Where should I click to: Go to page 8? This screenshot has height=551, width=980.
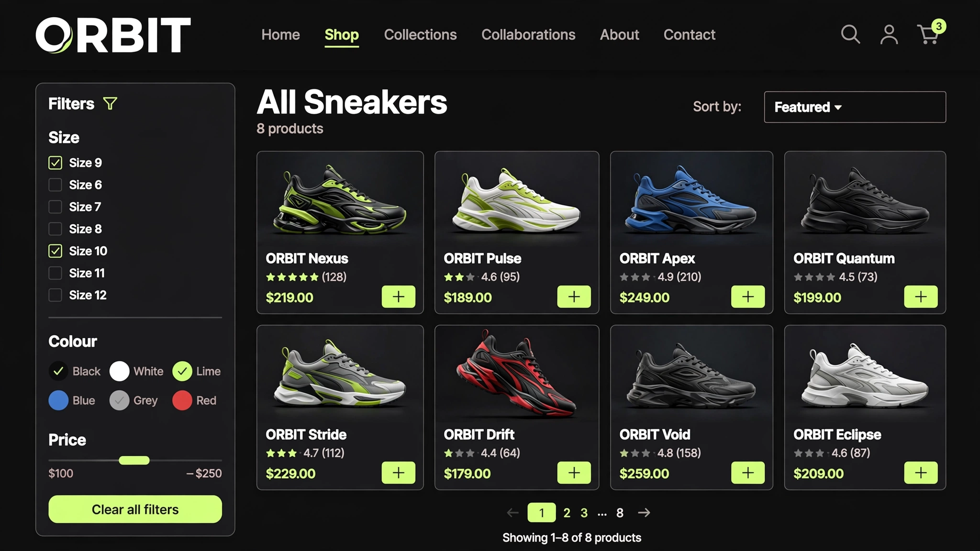(x=620, y=513)
